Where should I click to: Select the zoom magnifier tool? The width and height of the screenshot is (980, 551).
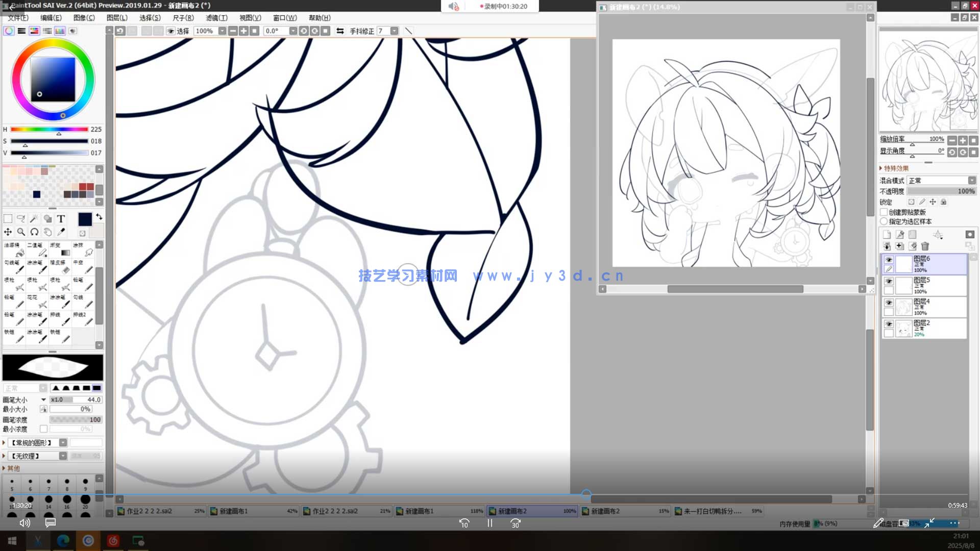click(x=21, y=232)
